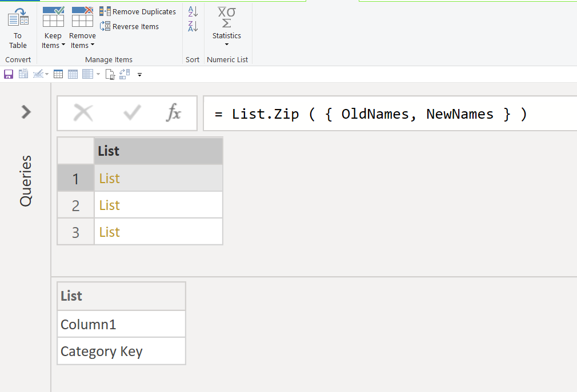The width and height of the screenshot is (577, 392).
Task: Click the Remove Duplicates button
Action: 138,11
